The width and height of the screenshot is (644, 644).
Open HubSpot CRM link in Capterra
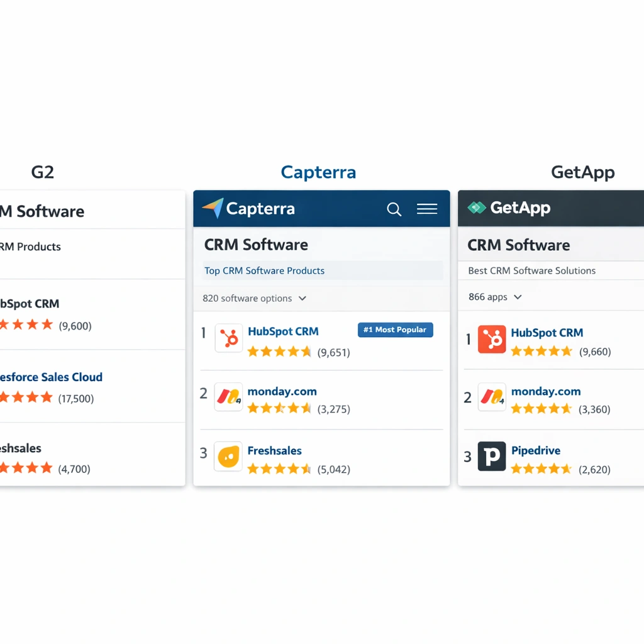(x=283, y=331)
